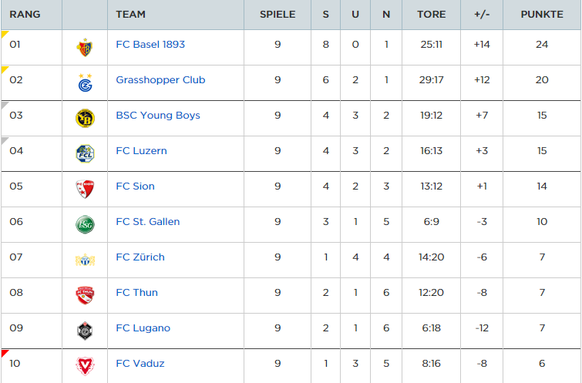
Task: Click the FC Vaduz red crest
Action: 85,366
